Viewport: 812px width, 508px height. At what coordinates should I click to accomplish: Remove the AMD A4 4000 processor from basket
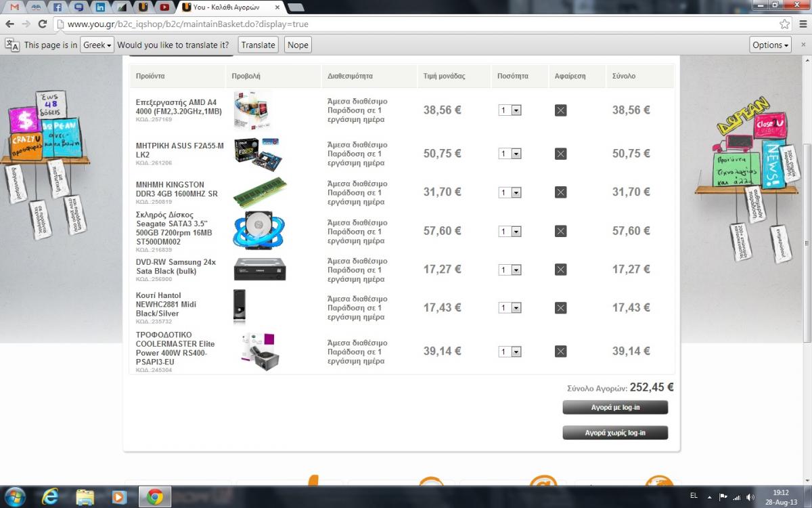click(560, 110)
